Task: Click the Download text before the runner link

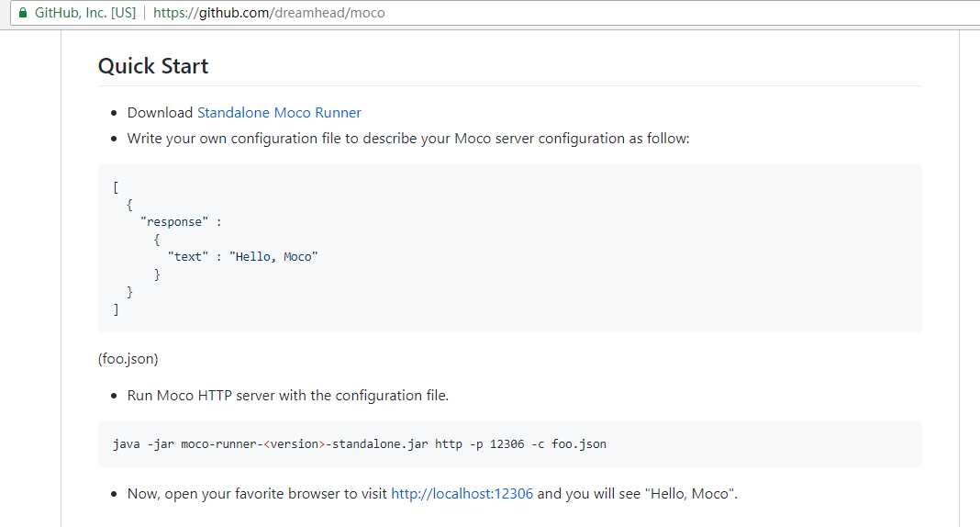Action: click(160, 113)
